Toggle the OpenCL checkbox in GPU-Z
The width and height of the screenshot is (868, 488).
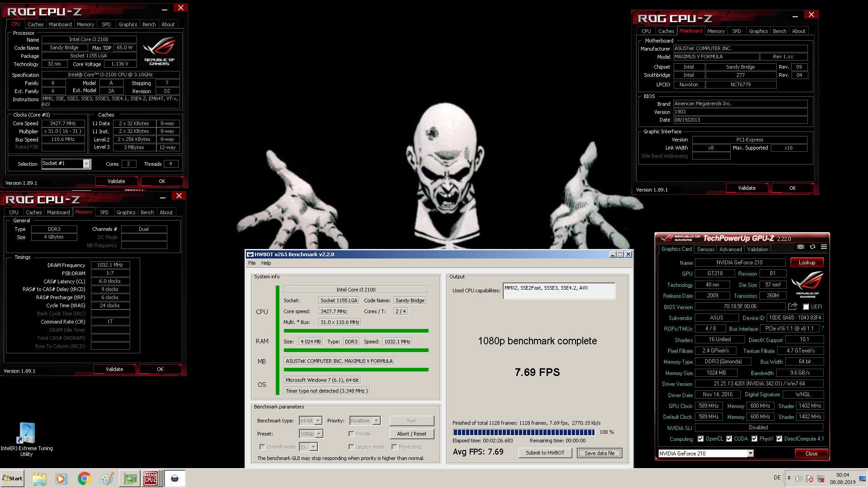tap(701, 439)
